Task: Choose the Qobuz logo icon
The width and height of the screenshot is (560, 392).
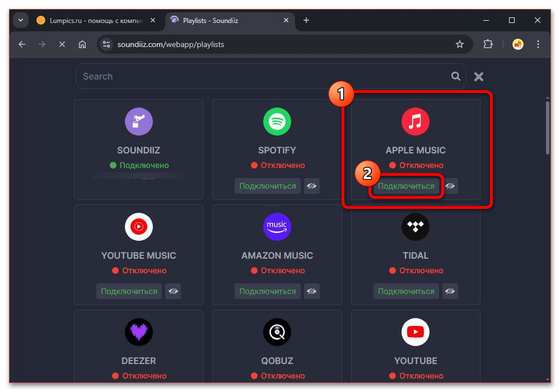Action: point(277,332)
